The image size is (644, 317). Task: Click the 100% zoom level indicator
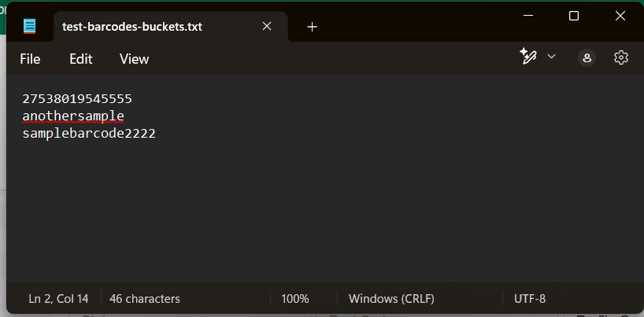click(x=295, y=299)
